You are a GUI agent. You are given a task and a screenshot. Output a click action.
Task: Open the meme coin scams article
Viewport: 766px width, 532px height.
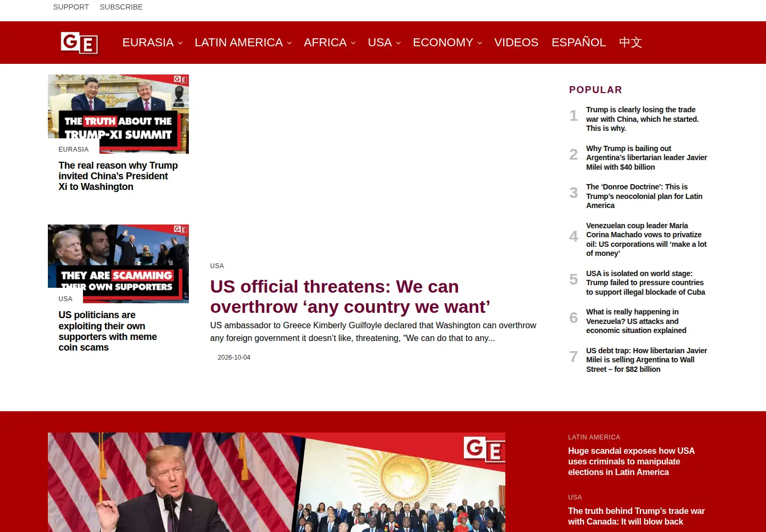[108, 331]
